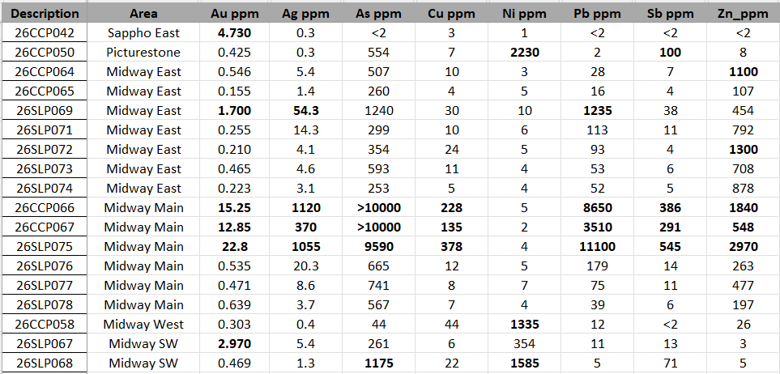Click the As value 9590

(x=379, y=247)
